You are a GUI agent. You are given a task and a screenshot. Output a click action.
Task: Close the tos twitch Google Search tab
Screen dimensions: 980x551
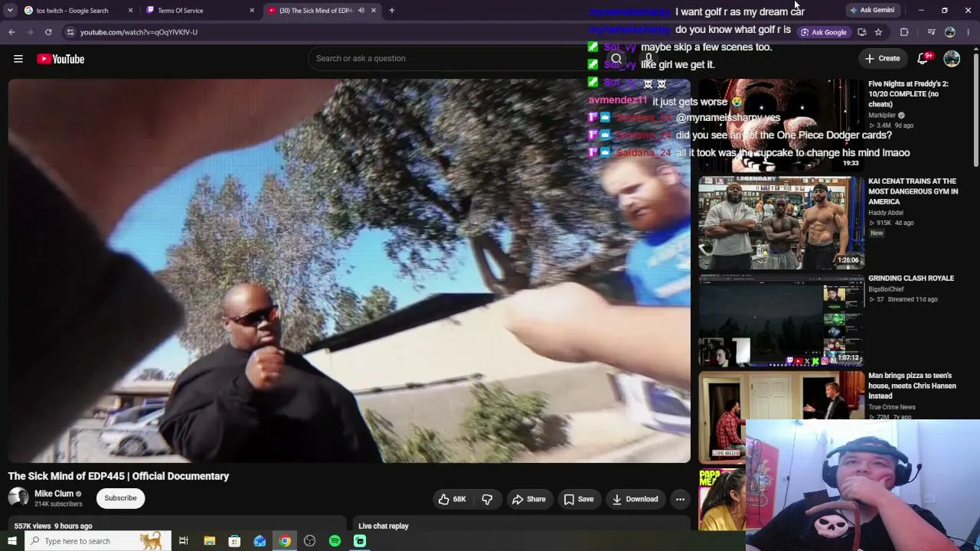point(130,11)
